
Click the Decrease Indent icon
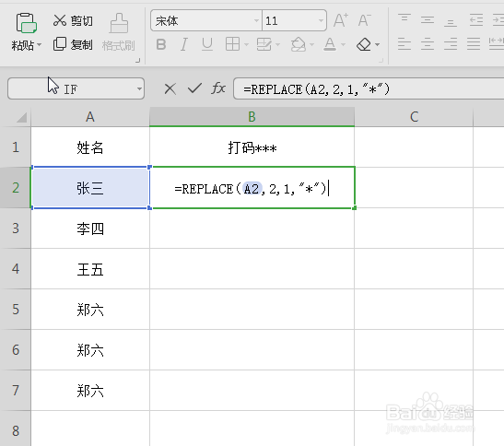476,19
